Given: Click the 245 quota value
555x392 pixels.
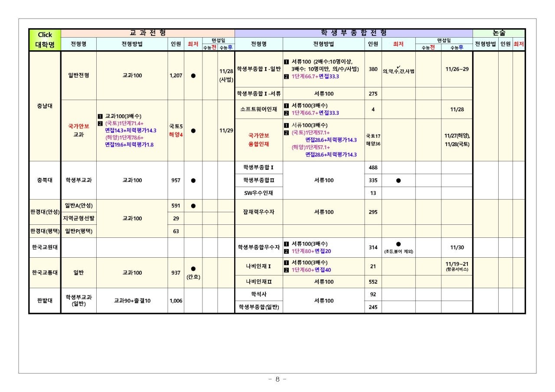Looking at the screenshot, I should 373,307.
